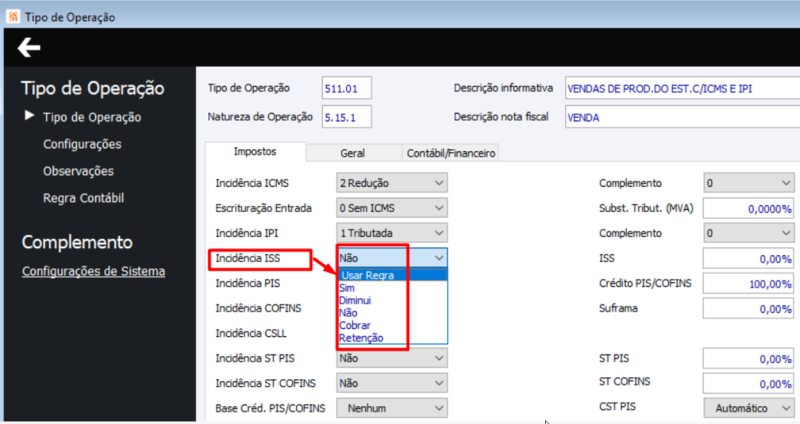Switch to the Geral tab
The width and height of the screenshot is (800, 424).
point(353,153)
